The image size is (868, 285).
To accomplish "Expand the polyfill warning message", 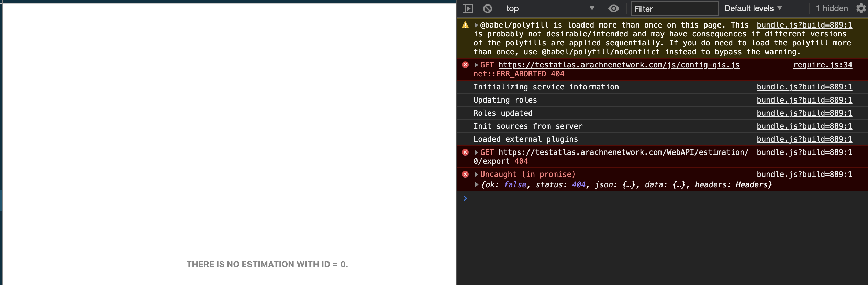I will (x=476, y=25).
